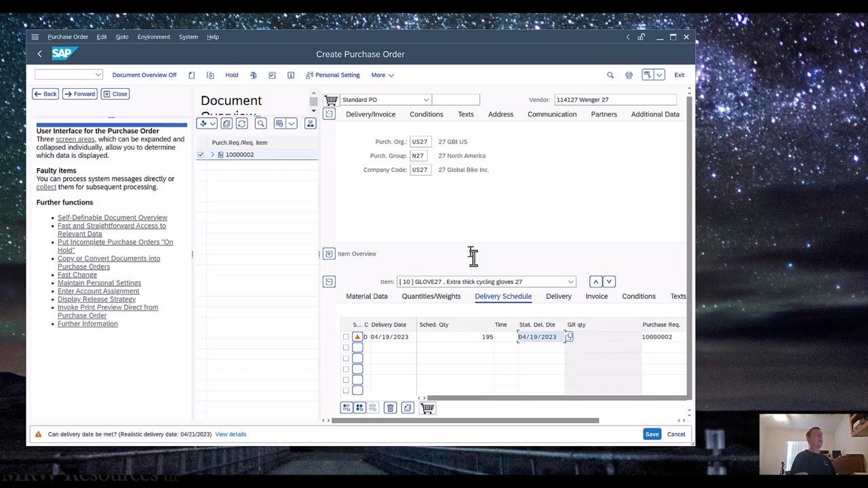Collapse the header section toggle icon
Viewport: 868px width, 488px height.
coord(329,114)
